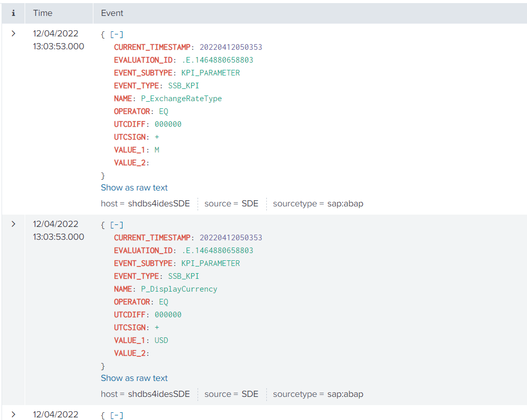Select the P_DisplayCurrency name value
The width and height of the screenshot is (527, 420).
coord(179,289)
